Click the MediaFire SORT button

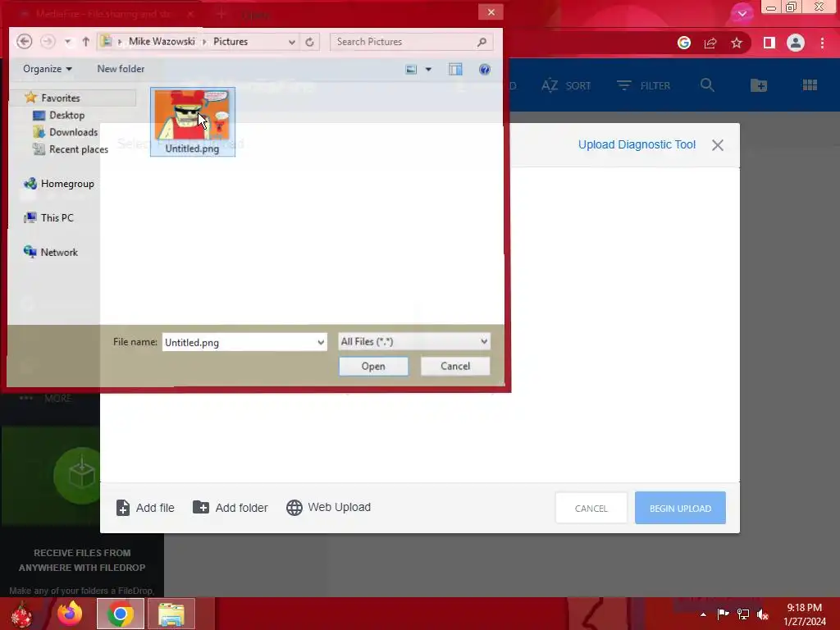(x=566, y=85)
